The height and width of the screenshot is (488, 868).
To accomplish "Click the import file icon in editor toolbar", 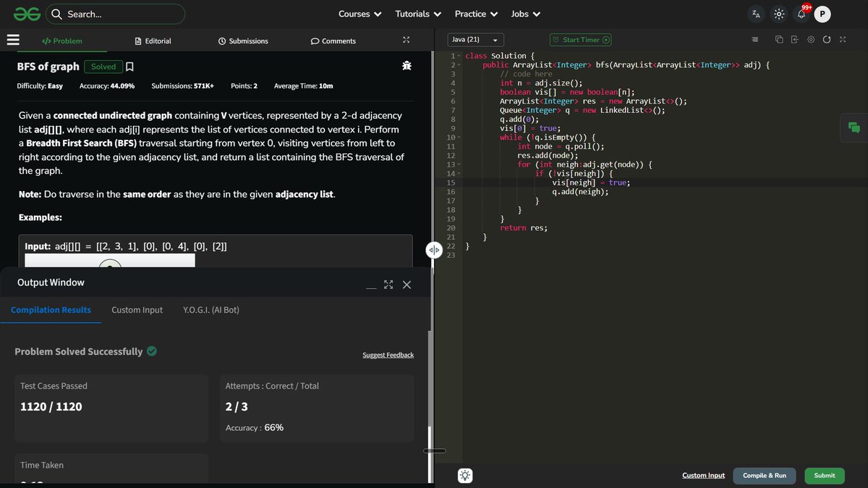I will click(794, 40).
